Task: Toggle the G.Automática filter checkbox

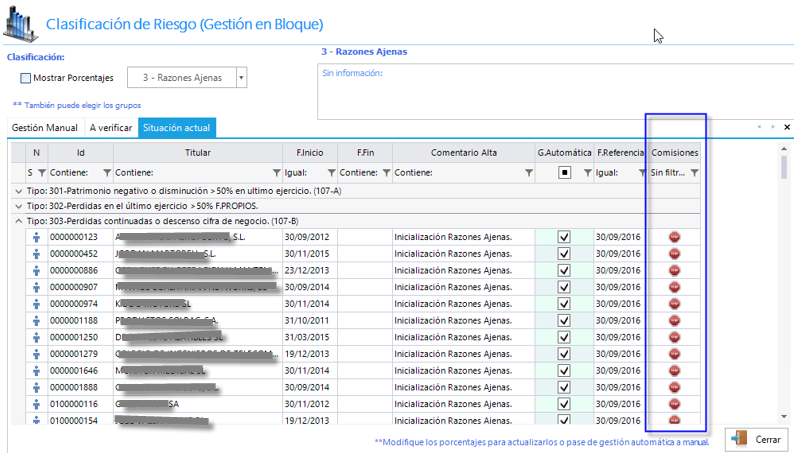Action: click(x=564, y=173)
